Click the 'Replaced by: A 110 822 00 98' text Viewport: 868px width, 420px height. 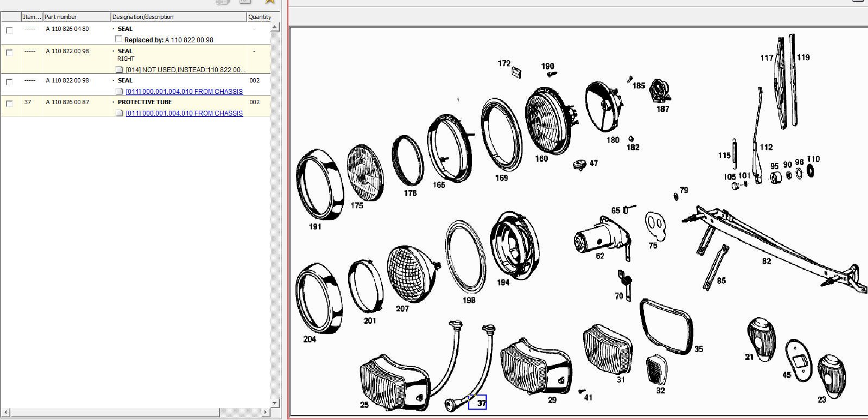pos(169,40)
